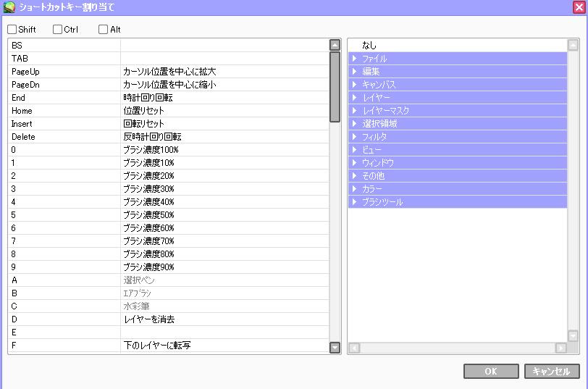
Task: Enable the Shift modifier checkbox
Action: coord(12,29)
